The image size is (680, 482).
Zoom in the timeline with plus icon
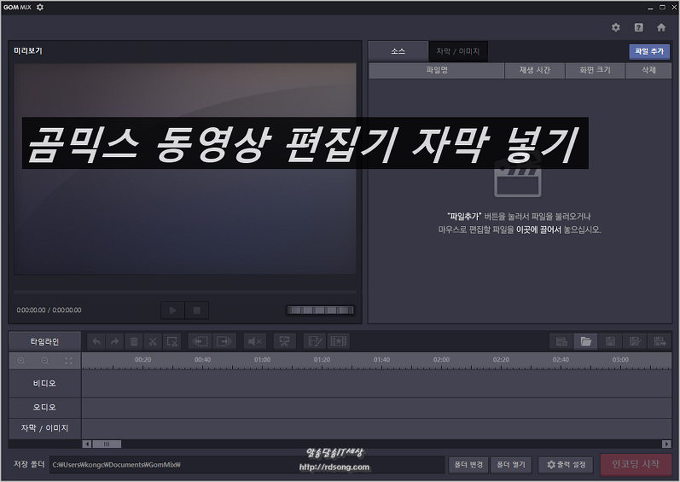click(x=20, y=361)
